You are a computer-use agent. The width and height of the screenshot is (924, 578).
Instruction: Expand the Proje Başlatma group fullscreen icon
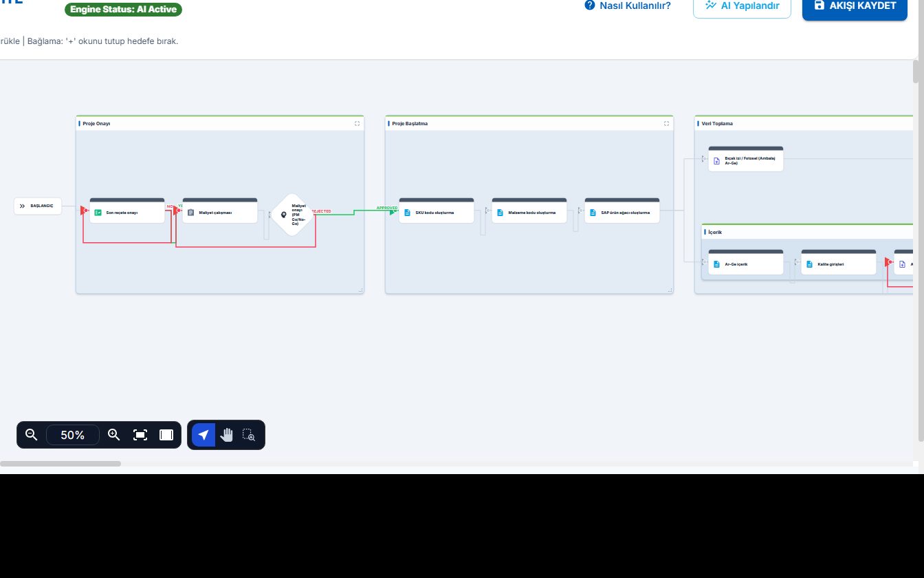click(x=667, y=124)
